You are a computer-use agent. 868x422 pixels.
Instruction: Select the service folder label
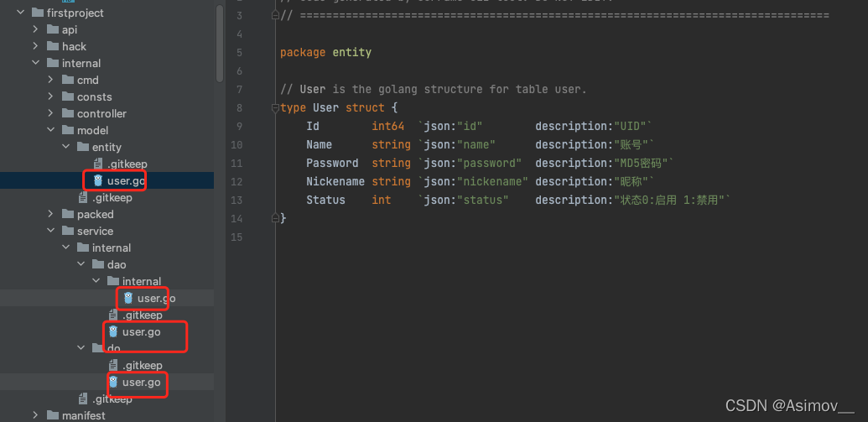coord(96,231)
